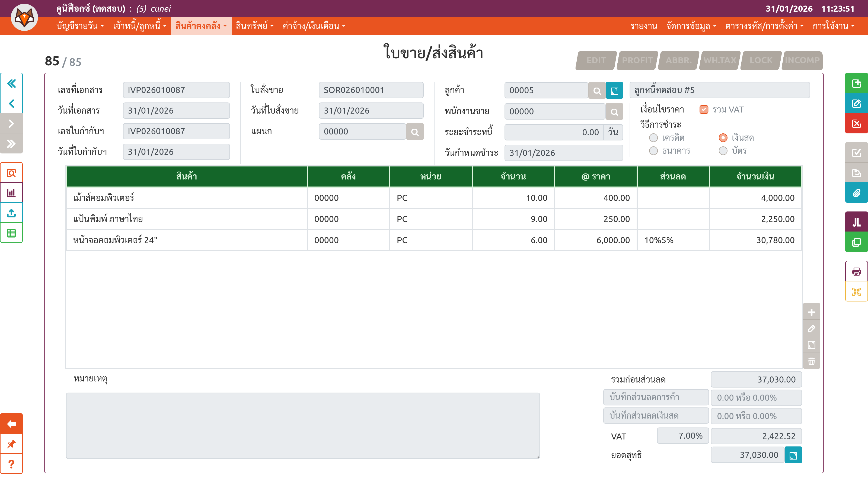Click the หมายเหตุ remarks text area
Viewport: 868px width, 488px height.
303,425
